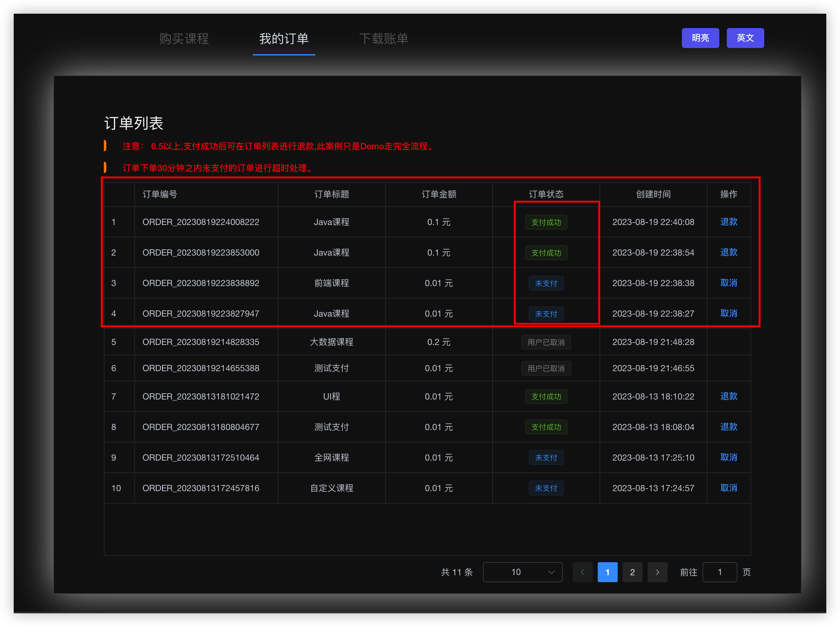
Task: Click the previous page arrow icon
Action: pos(582,572)
